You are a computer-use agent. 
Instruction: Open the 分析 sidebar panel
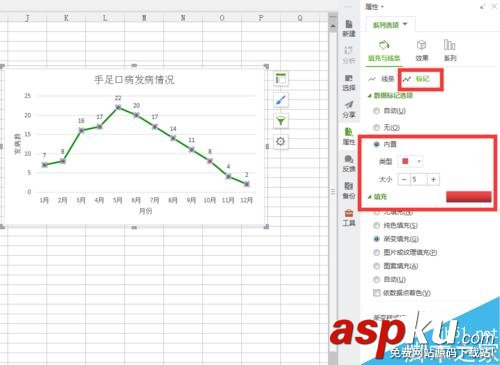pos(349,55)
